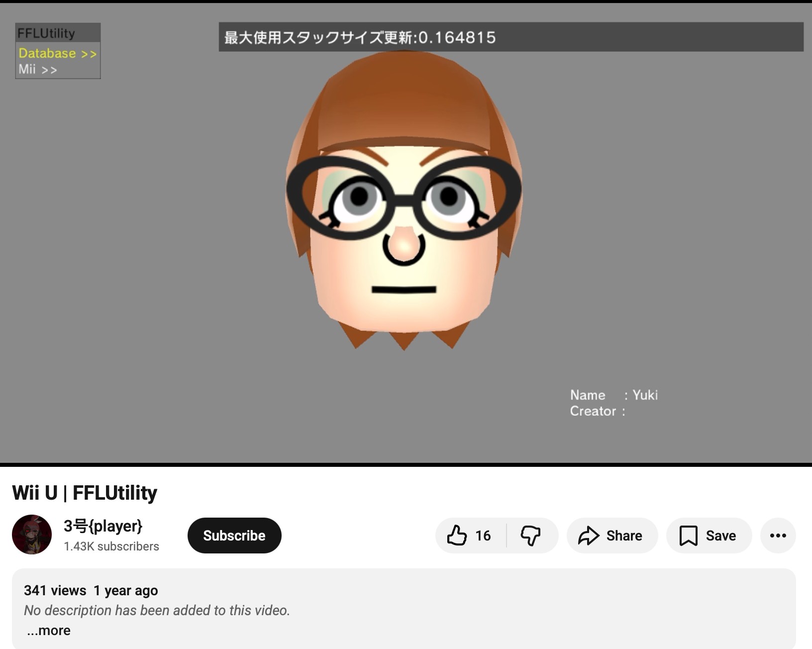
Task: Click the 1.43K subscribers count
Action: tap(111, 546)
